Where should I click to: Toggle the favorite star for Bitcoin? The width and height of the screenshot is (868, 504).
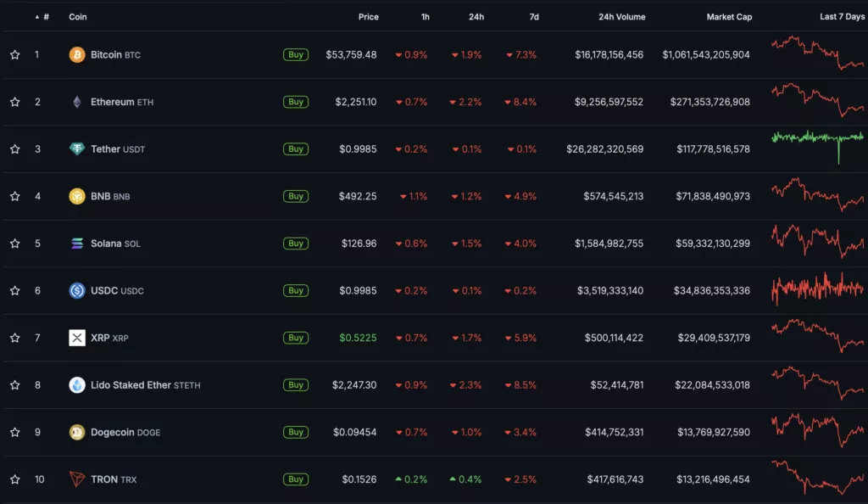14,55
